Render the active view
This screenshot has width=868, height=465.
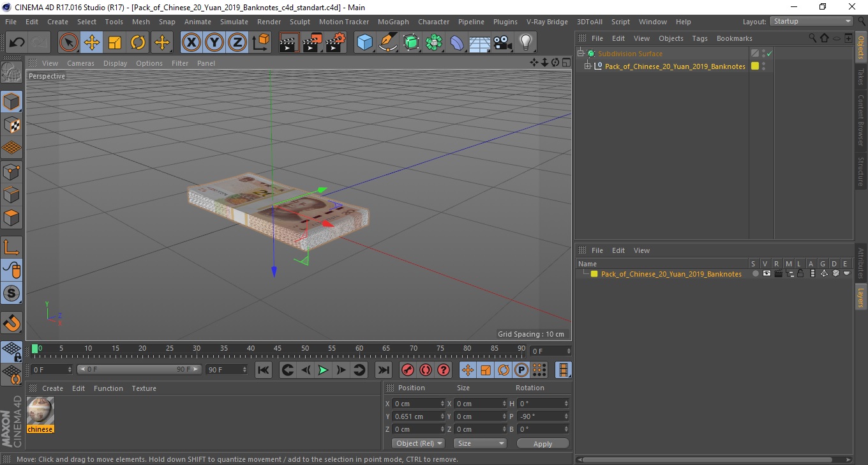click(x=290, y=43)
